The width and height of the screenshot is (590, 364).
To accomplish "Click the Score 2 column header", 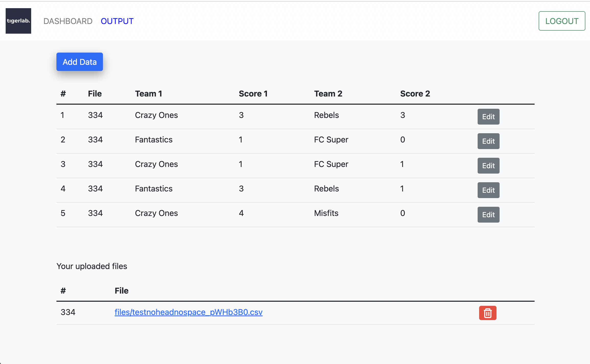I will pyautogui.click(x=415, y=94).
